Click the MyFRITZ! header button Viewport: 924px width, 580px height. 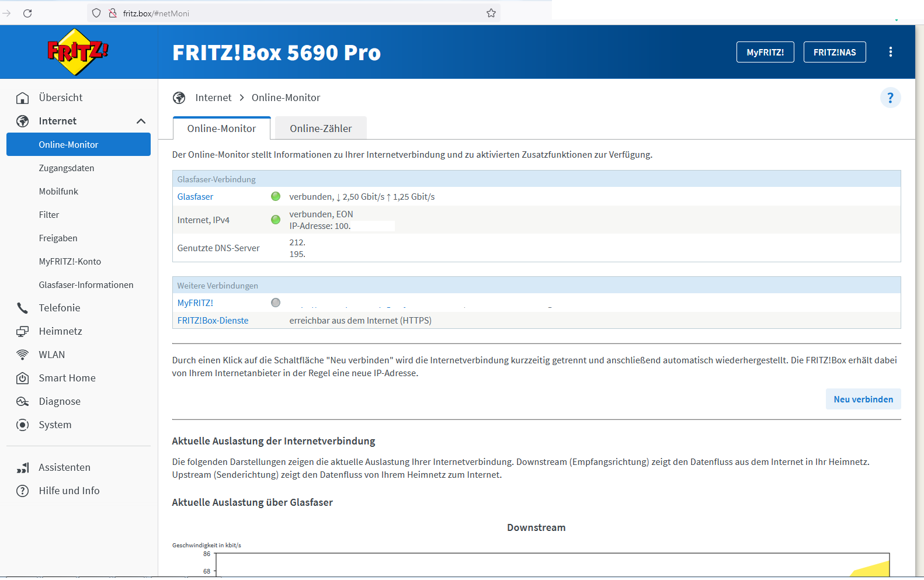pos(765,52)
